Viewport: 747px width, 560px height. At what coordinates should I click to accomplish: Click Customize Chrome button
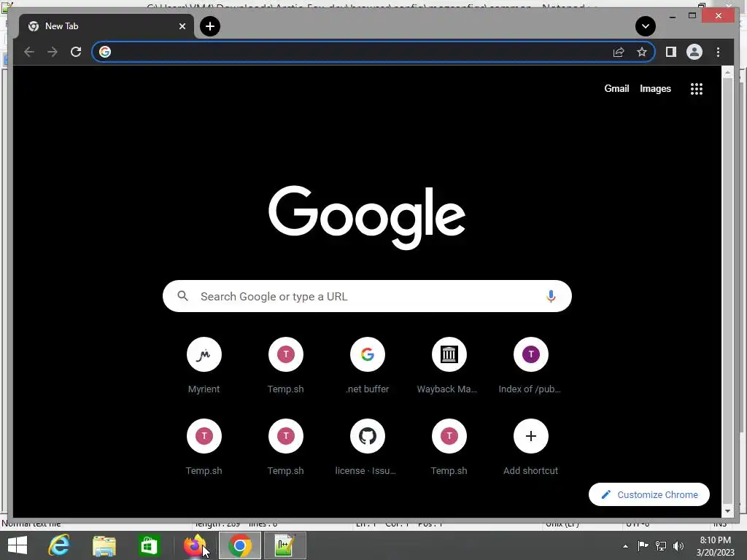coord(649,495)
